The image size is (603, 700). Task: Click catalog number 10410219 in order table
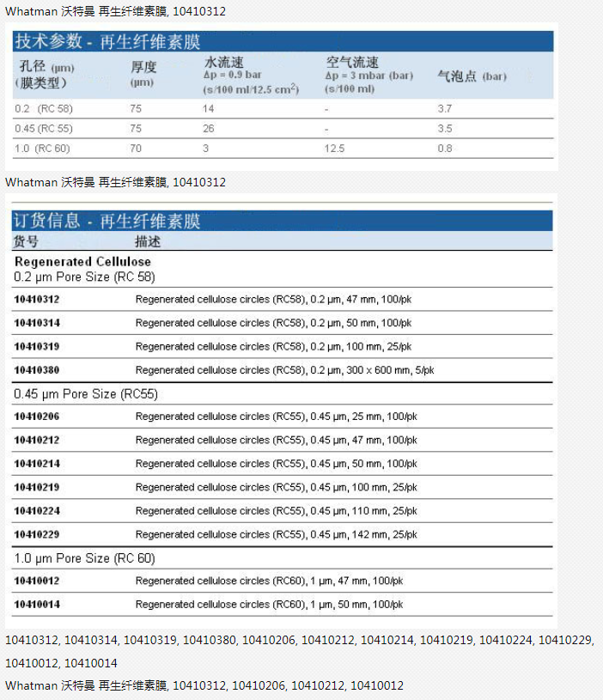37,488
